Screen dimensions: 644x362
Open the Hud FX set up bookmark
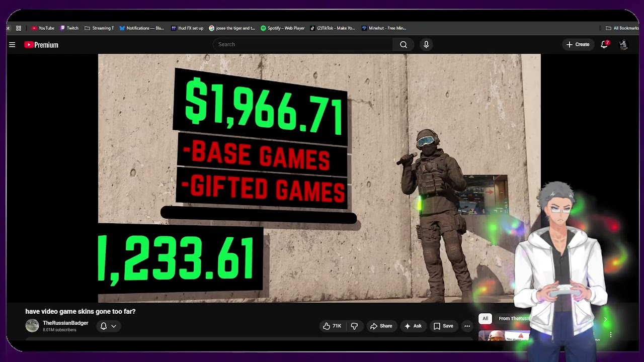[x=187, y=28]
